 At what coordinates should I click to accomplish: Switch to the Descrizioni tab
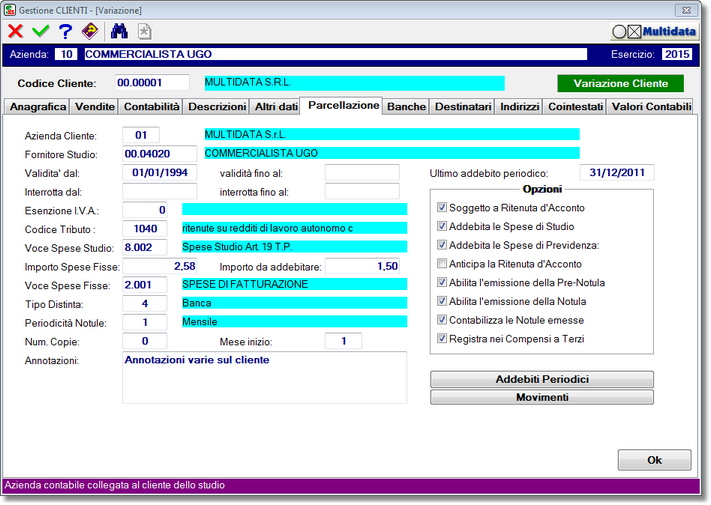click(217, 107)
